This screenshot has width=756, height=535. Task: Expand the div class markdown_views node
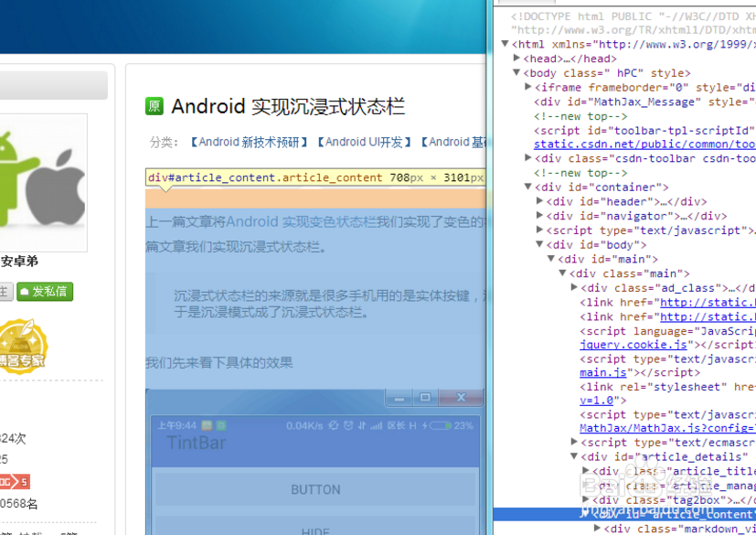(597, 529)
